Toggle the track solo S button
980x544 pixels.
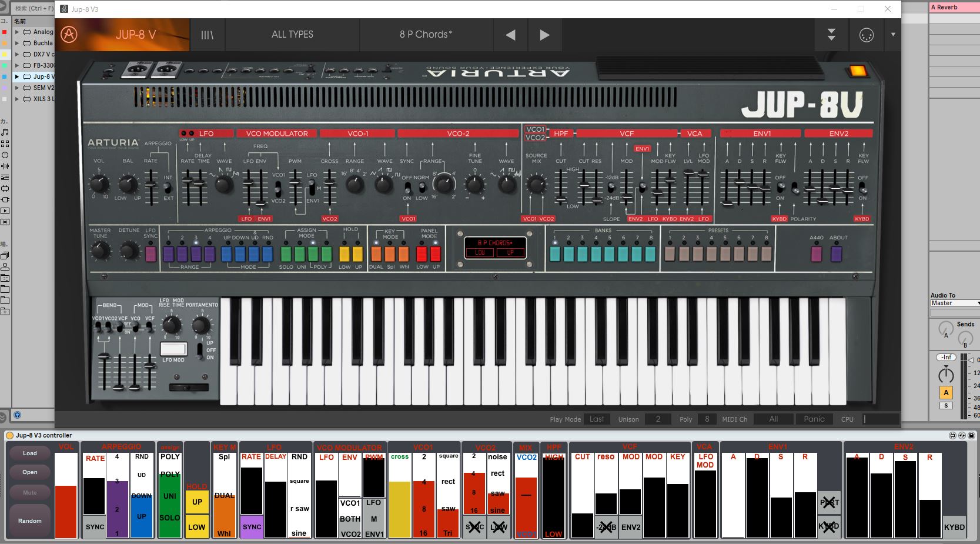(946, 405)
